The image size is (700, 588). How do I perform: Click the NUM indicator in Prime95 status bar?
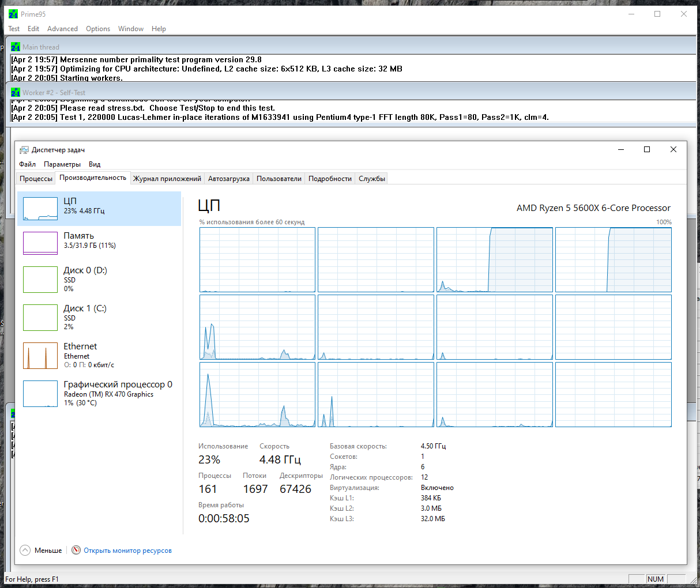pyautogui.click(x=656, y=579)
